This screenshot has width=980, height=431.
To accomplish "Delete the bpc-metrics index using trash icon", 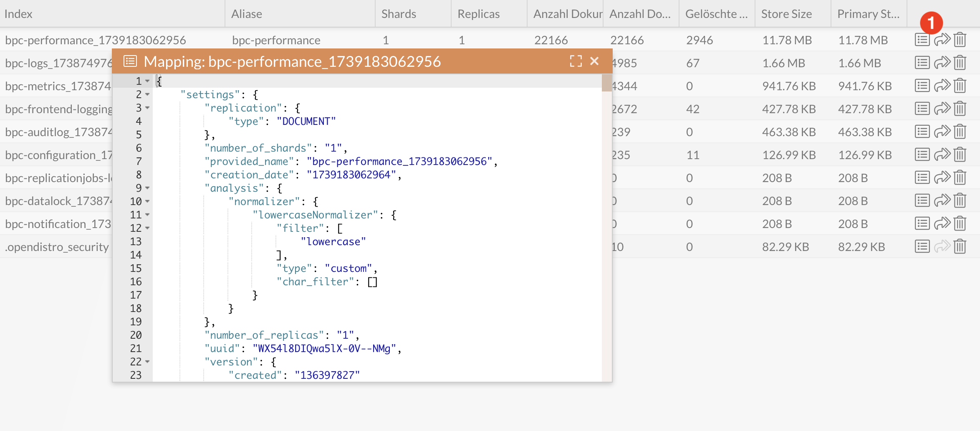I will pyautogui.click(x=960, y=86).
